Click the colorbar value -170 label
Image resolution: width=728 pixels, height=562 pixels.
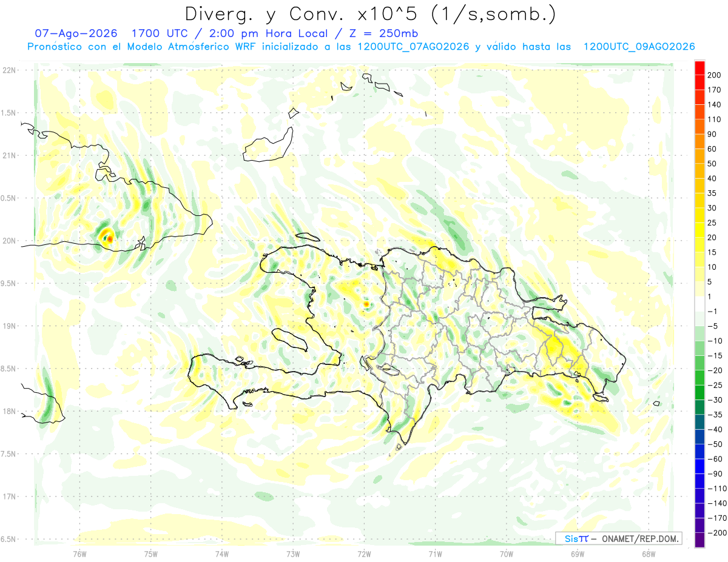coord(717,518)
